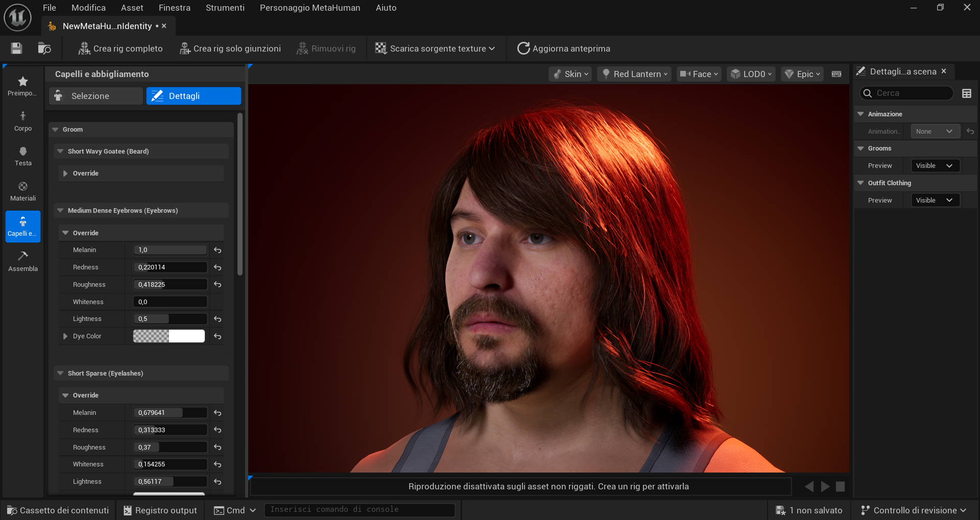Open the Red Lantern lighting dropdown
980x520 pixels.
tap(634, 74)
